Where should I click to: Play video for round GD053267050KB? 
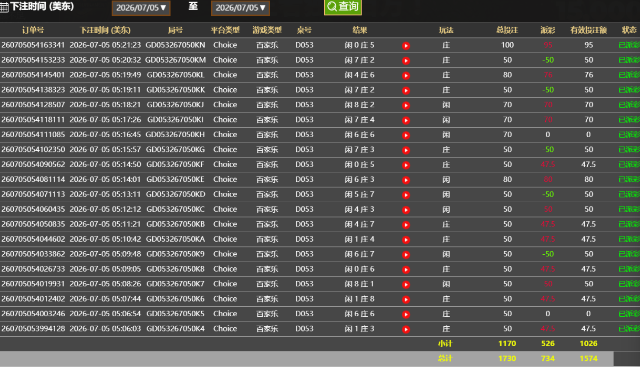[406, 225]
